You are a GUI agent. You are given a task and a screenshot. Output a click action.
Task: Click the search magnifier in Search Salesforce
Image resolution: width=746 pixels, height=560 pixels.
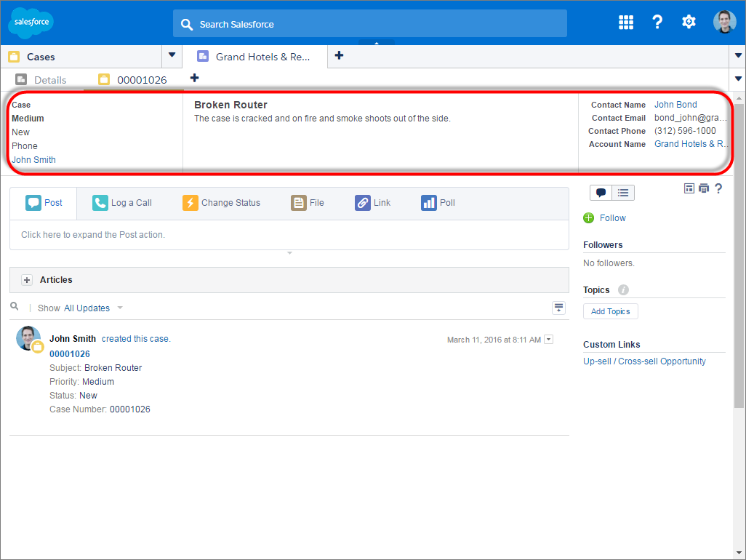pos(186,25)
